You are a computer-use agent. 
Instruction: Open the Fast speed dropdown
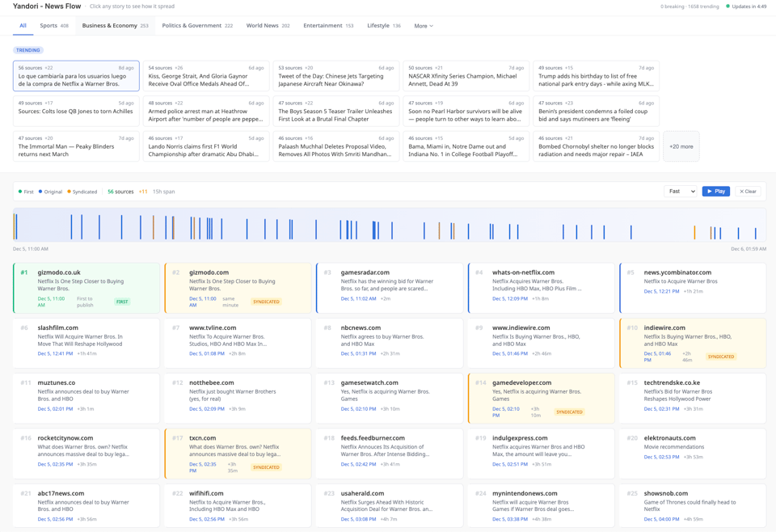(680, 192)
